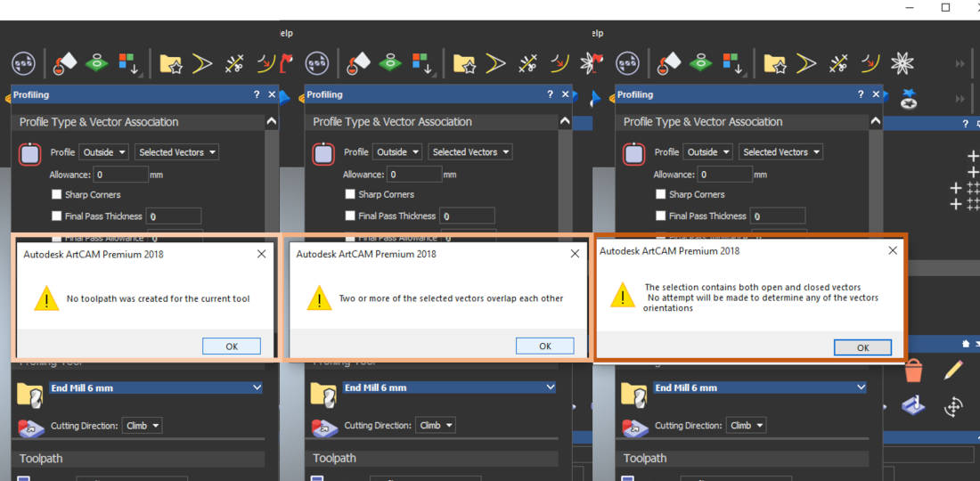Click the tool folder icon beside End Mill under the 'overlap' warning
This screenshot has height=481, width=980.
[x=323, y=395]
